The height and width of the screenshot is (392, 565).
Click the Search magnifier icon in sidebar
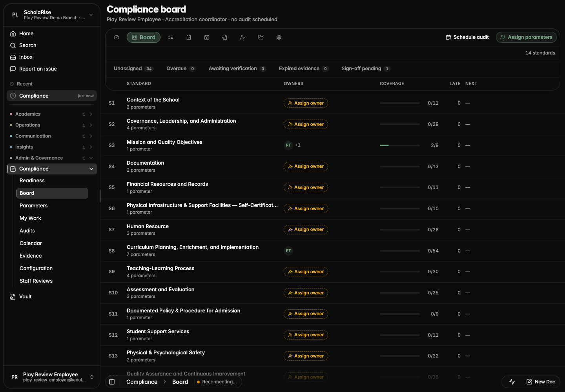[13, 45]
